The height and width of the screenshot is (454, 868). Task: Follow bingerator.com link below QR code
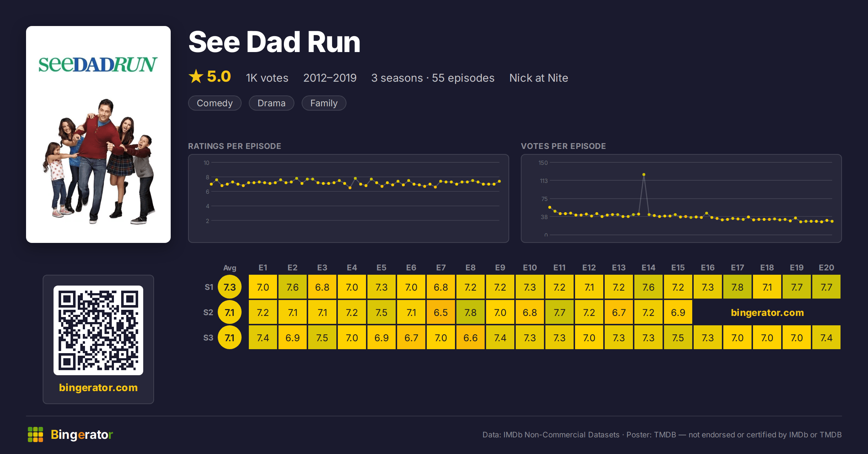98,387
